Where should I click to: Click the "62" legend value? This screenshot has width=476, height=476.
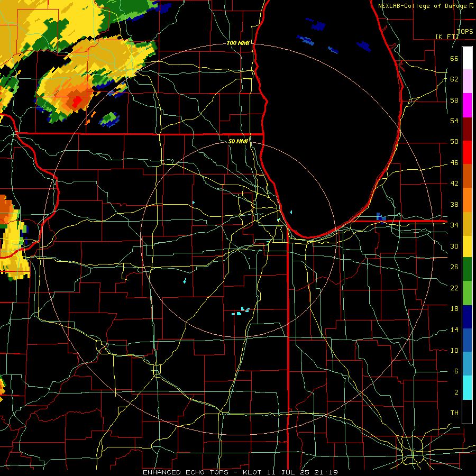pos(454,79)
